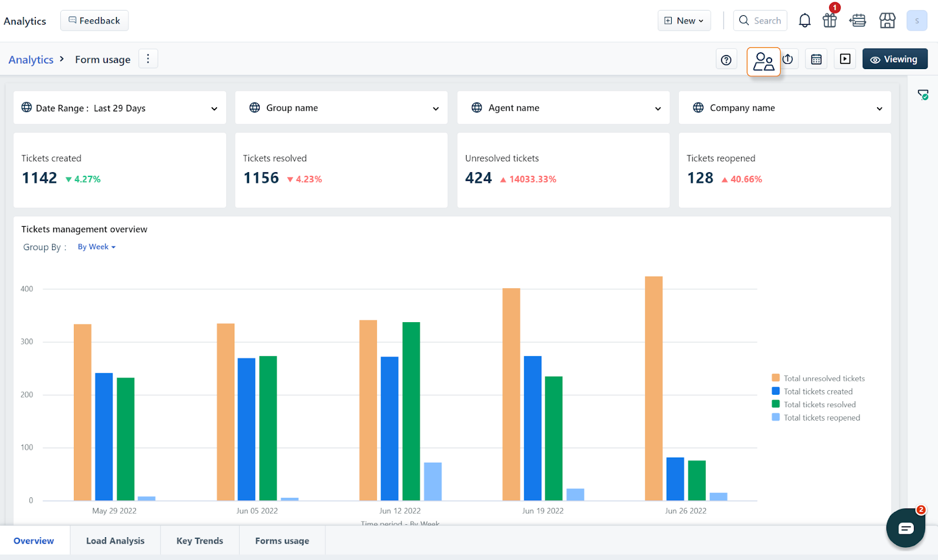The height and width of the screenshot is (560, 938).
Task: Open the calendar schedule icon
Action: click(x=816, y=59)
